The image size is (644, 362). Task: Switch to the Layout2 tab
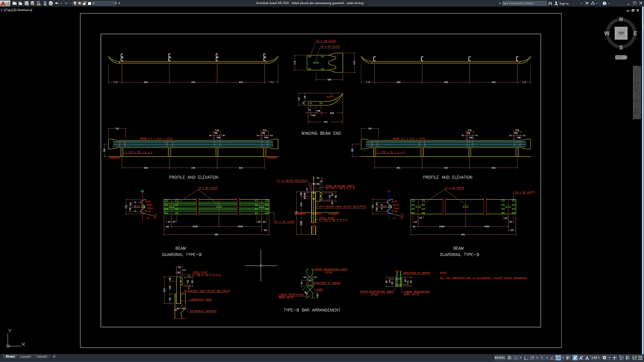coord(42,356)
